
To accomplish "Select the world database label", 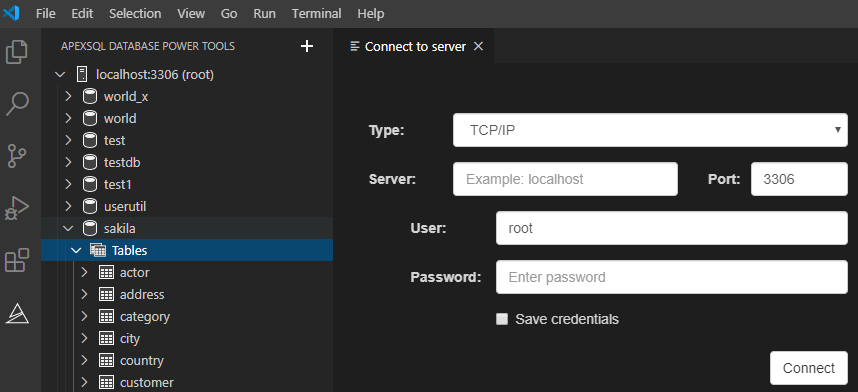I will pos(120,118).
